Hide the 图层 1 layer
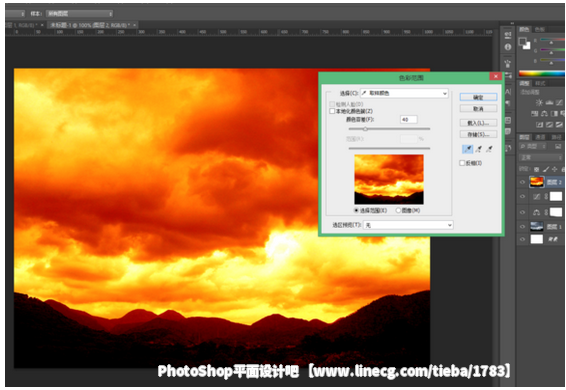 522,226
